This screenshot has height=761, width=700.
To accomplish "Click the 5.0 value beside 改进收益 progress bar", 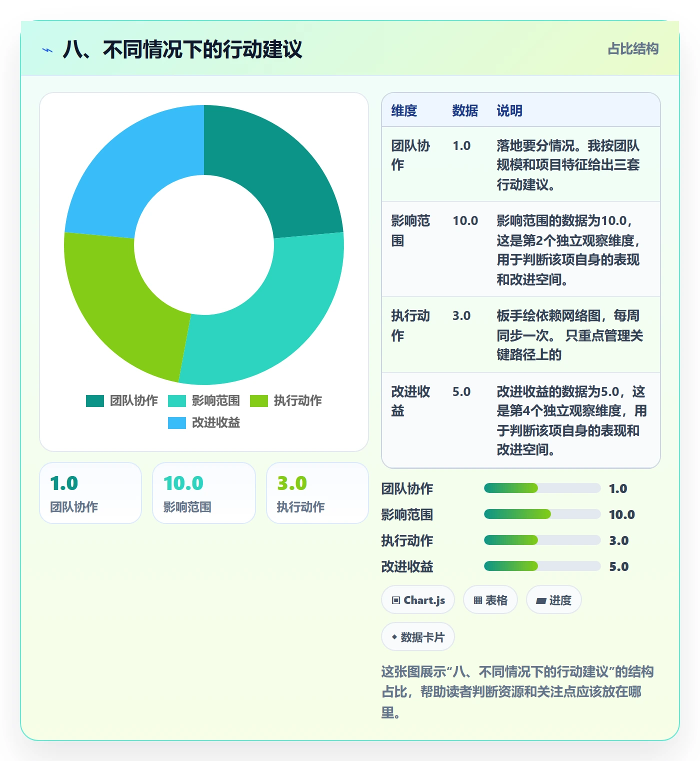I will [x=618, y=566].
